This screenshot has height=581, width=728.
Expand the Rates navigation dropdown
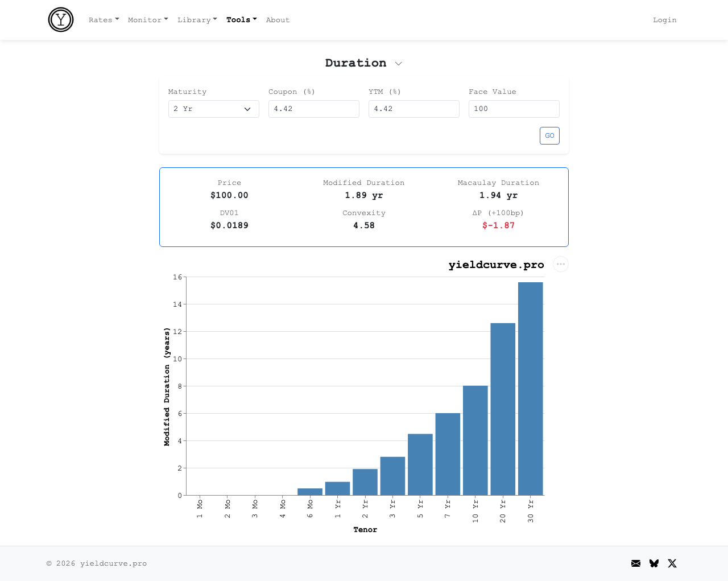(104, 20)
